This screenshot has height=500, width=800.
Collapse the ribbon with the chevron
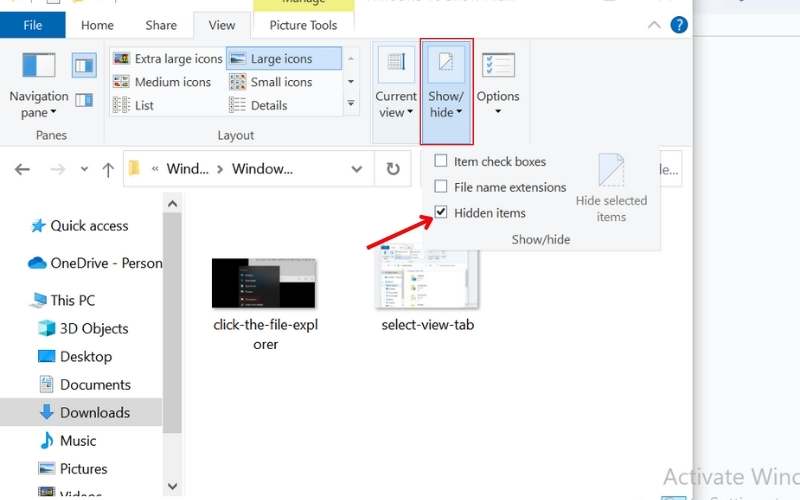(654, 25)
